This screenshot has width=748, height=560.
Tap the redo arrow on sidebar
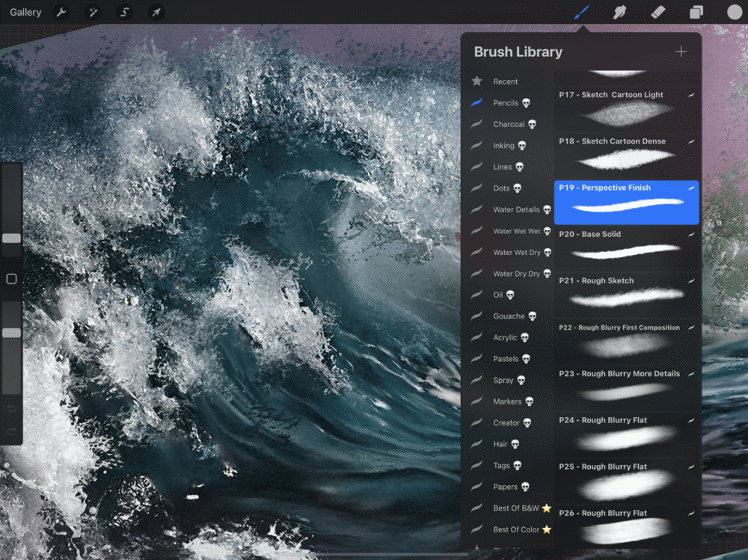click(x=11, y=431)
